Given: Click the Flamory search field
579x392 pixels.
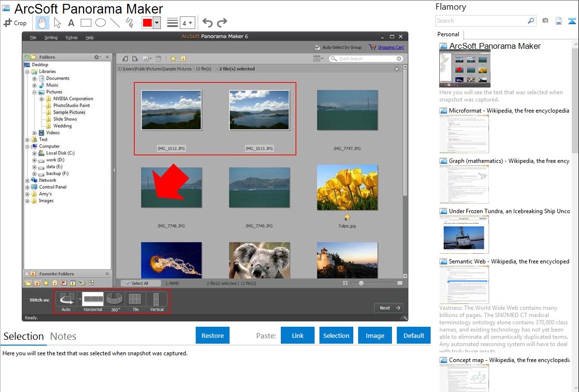Looking at the screenshot, I should tap(481, 21).
